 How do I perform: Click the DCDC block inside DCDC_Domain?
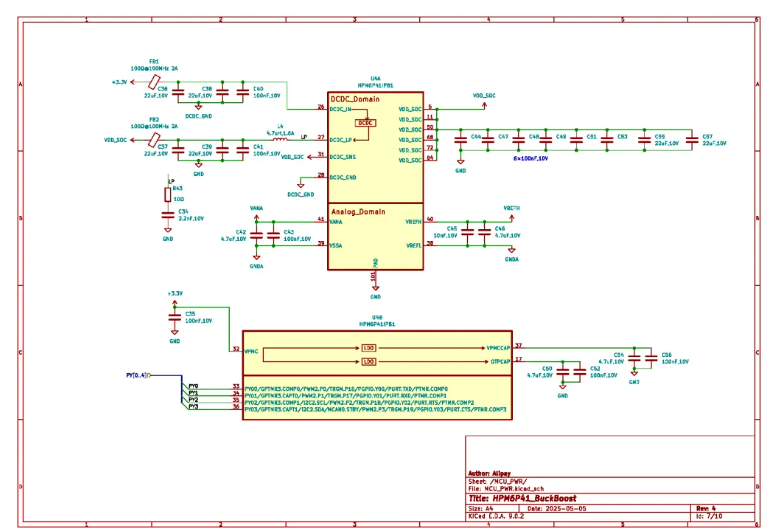[366, 122]
